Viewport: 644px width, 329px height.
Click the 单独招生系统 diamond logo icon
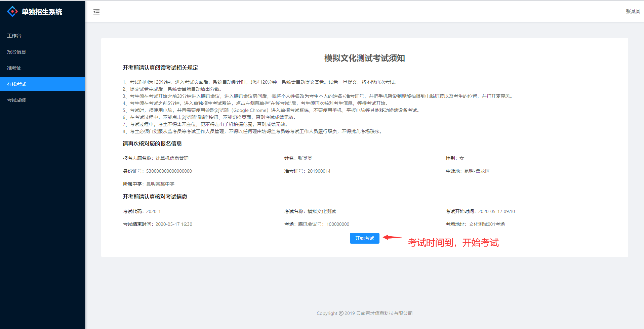[12, 11]
